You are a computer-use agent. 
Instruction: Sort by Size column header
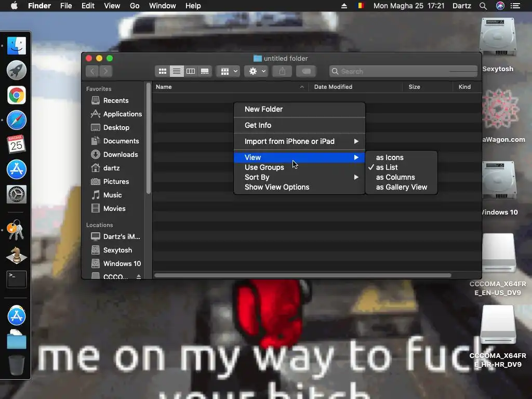[428, 87]
